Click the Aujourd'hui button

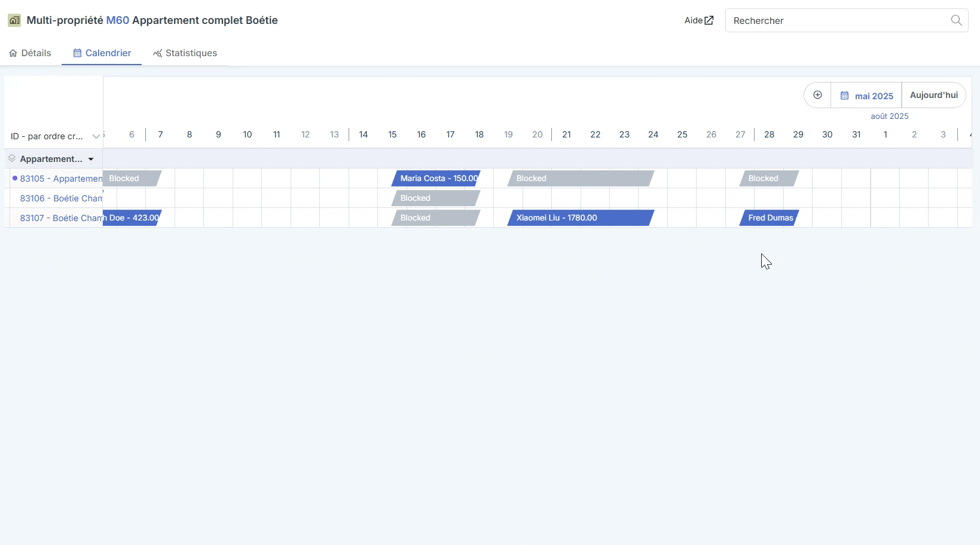(x=933, y=95)
